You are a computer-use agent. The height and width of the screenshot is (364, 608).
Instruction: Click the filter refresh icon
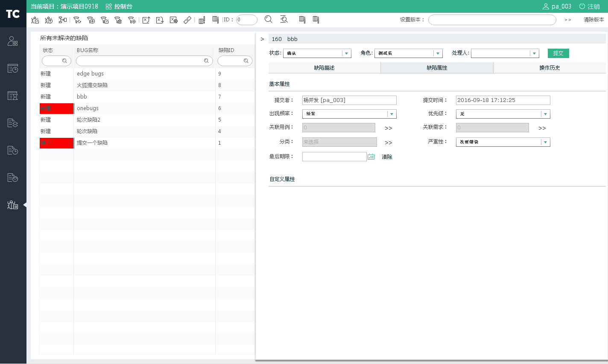pos(77,20)
